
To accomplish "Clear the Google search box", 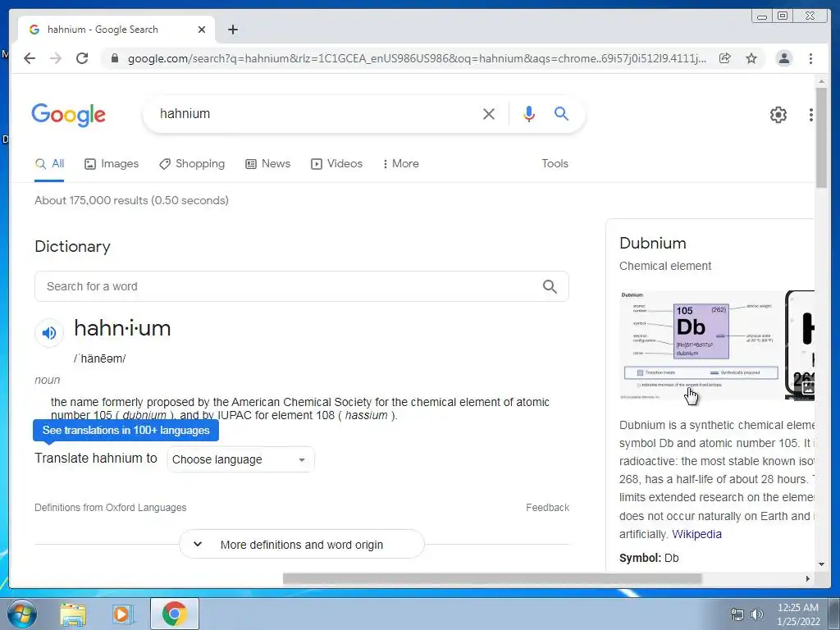I will [x=489, y=113].
